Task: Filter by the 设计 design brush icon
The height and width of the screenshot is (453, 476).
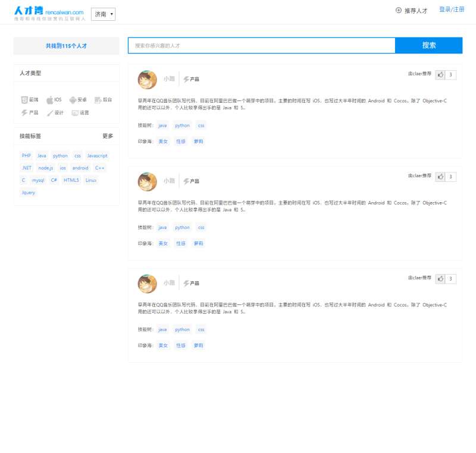Action: pyautogui.click(x=50, y=112)
